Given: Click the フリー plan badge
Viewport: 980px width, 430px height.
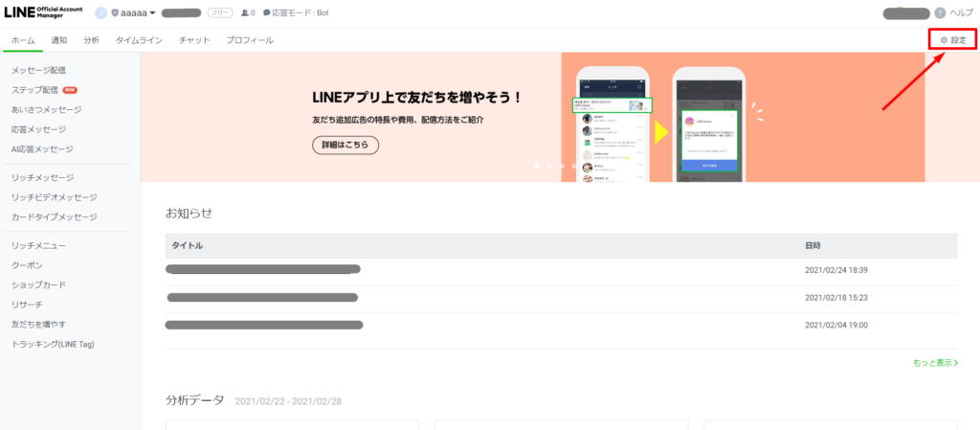Looking at the screenshot, I should [220, 13].
